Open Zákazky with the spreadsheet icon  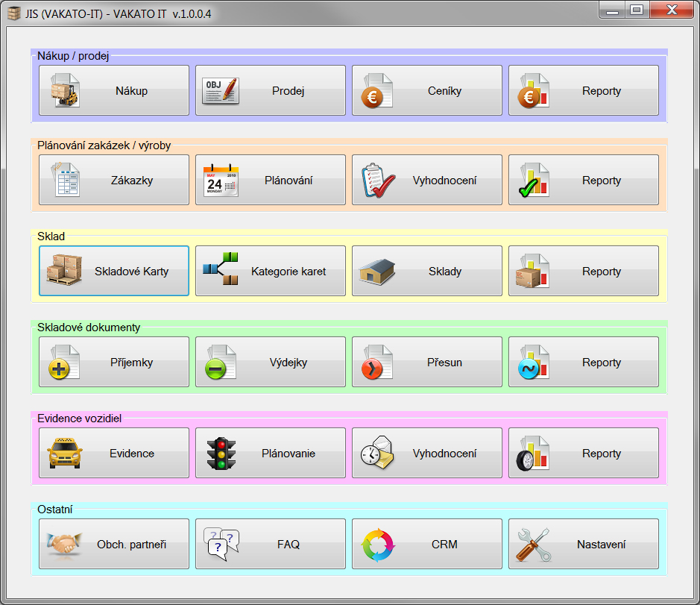[114, 180]
